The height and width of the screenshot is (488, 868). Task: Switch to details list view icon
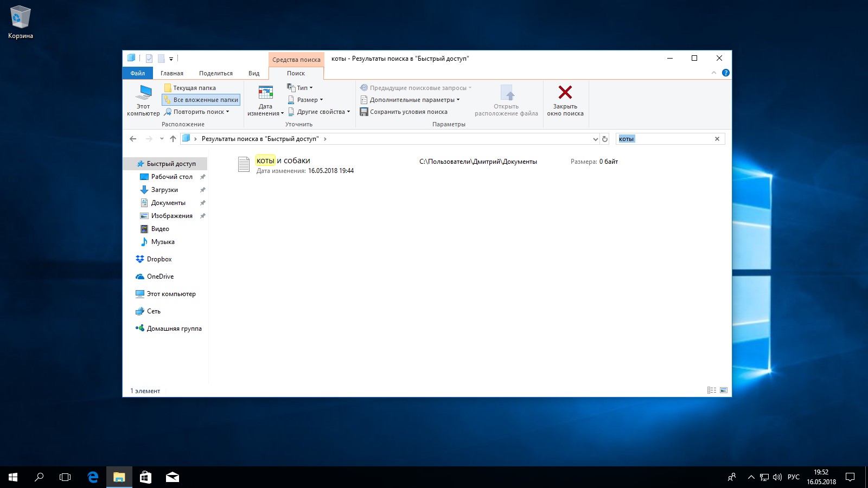click(711, 390)
